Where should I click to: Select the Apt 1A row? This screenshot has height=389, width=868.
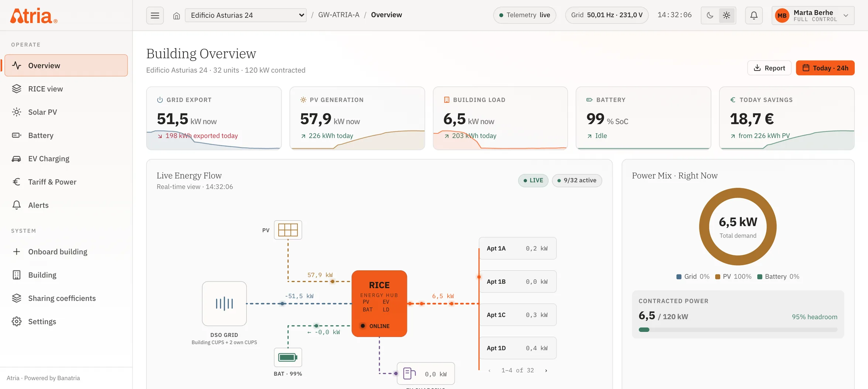(517, 248)
